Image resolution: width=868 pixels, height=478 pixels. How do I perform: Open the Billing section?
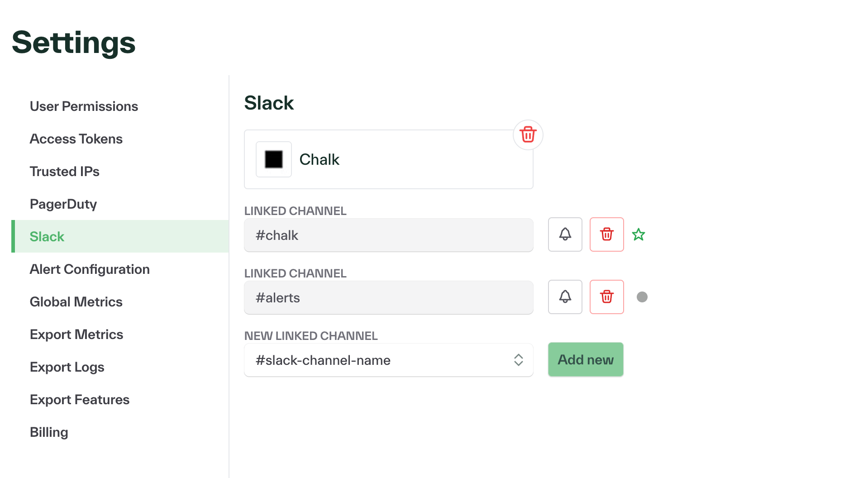click(48, 432)
